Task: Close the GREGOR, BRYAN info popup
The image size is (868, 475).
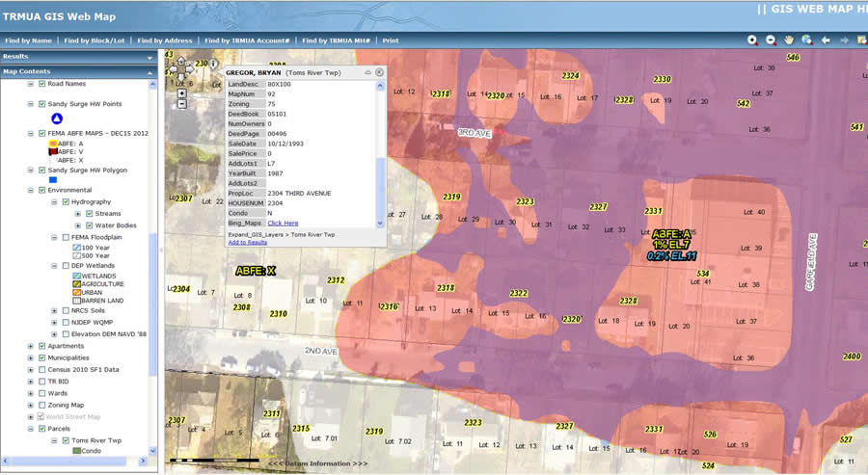Action: pyautogui.click(x=380, y=72)
